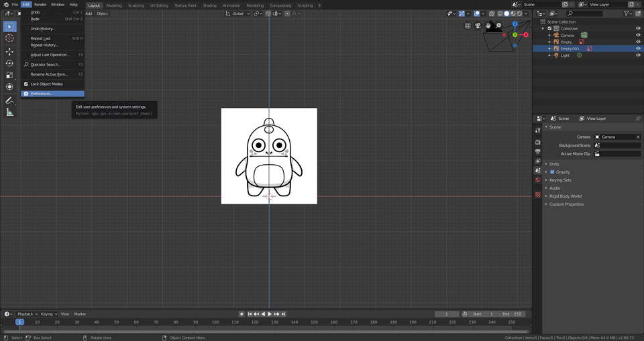Image resolution: width=644 pixels, height=341 pixels.
Task: Activate the 3D Cursor tool
Action: click(x=9, y=38)
